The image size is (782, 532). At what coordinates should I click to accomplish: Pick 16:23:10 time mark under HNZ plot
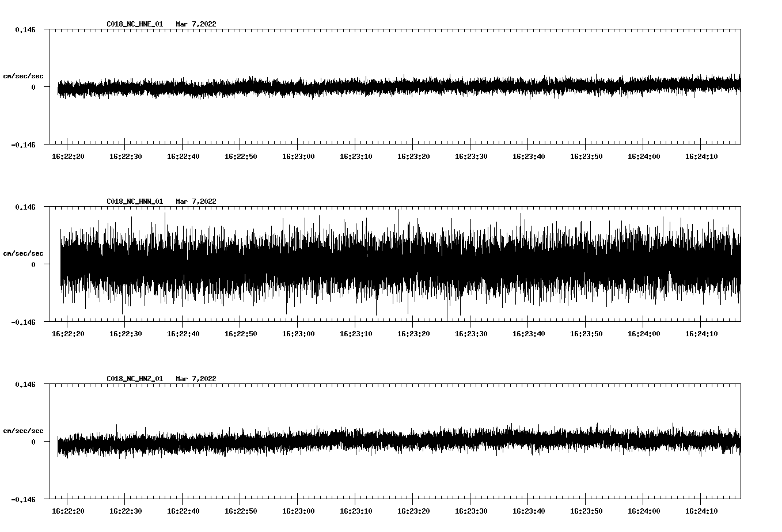pyautogui.click(x=356, y=511)
